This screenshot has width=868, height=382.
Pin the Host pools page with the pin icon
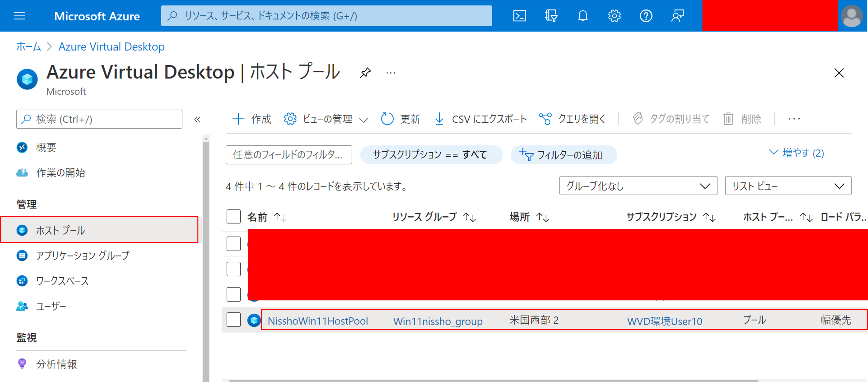pyautogui.click(x=365, y=72)
